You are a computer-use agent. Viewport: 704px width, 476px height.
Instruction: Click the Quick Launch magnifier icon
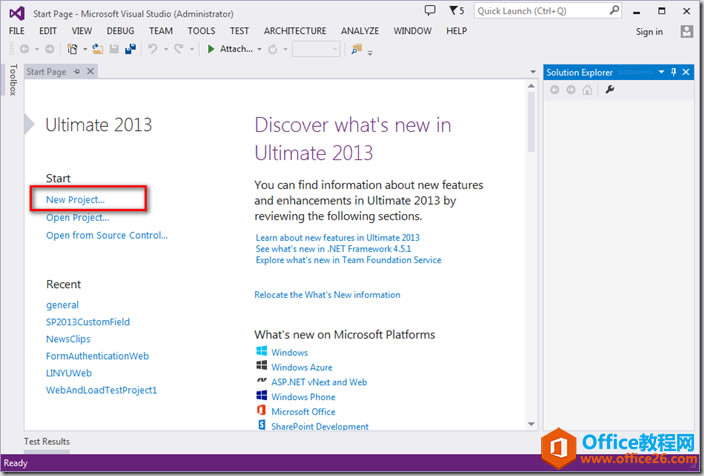coord(614,10)
